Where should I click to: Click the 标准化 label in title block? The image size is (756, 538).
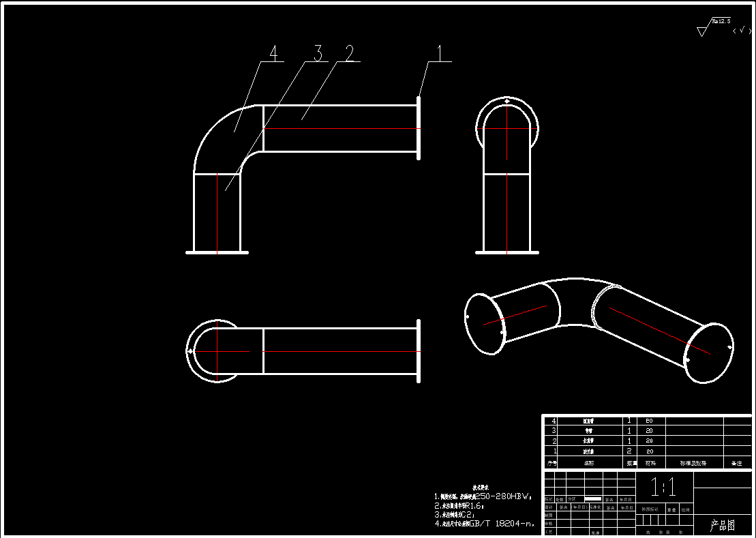click(x=595, y=507)
